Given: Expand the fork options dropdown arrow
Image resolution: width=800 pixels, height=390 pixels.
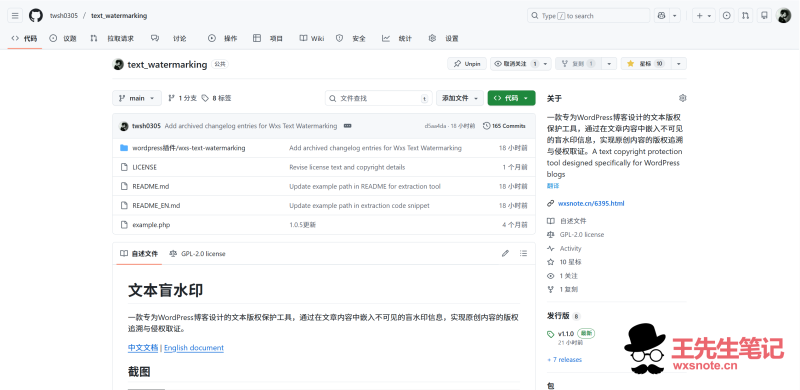Looking at the screenshot, I should (x=609, y=64).
